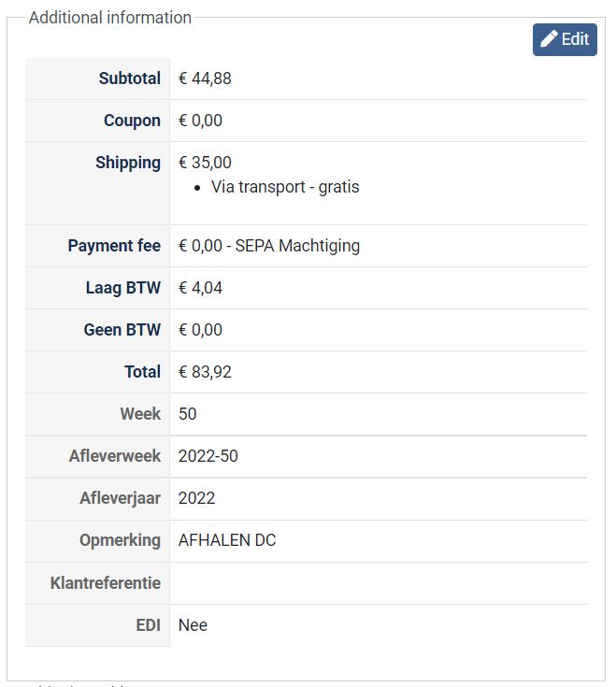
Task: Click the empty Klantreferentie value cell
Action: 378,583
